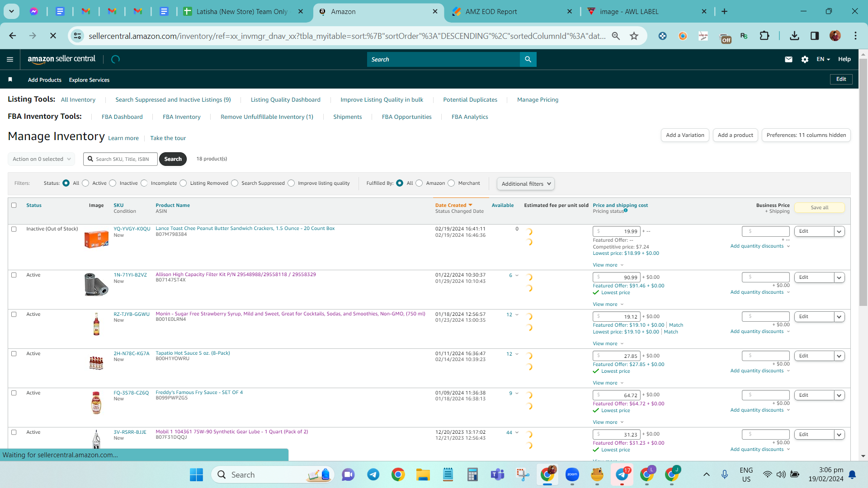Click the Add a Variation button
The image size is (868, 488).
click(x=685, y=135)
